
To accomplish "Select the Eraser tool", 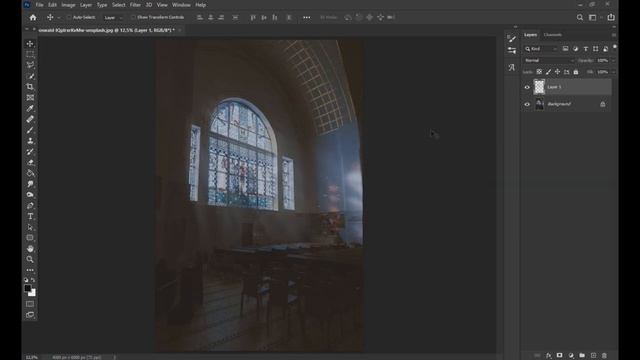I will point(30,162).
